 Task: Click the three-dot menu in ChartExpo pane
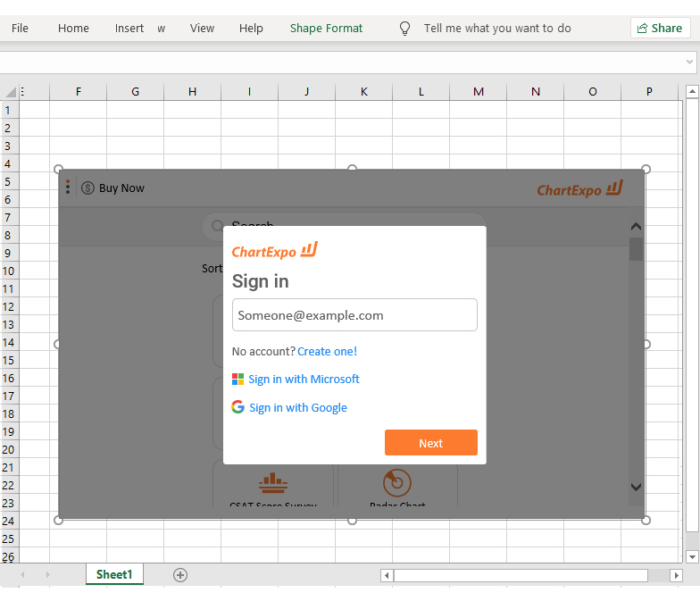(68, 188)
